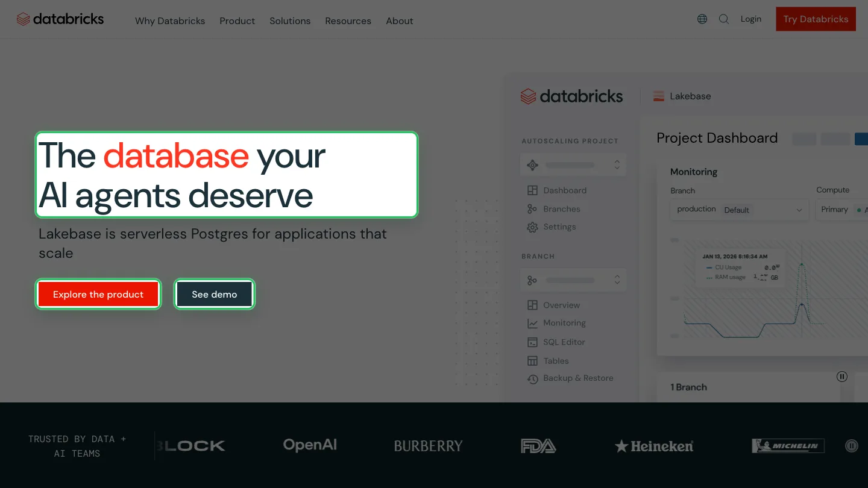Select Backup & Restore label
868x488 pixels.
tap(578, 378)
